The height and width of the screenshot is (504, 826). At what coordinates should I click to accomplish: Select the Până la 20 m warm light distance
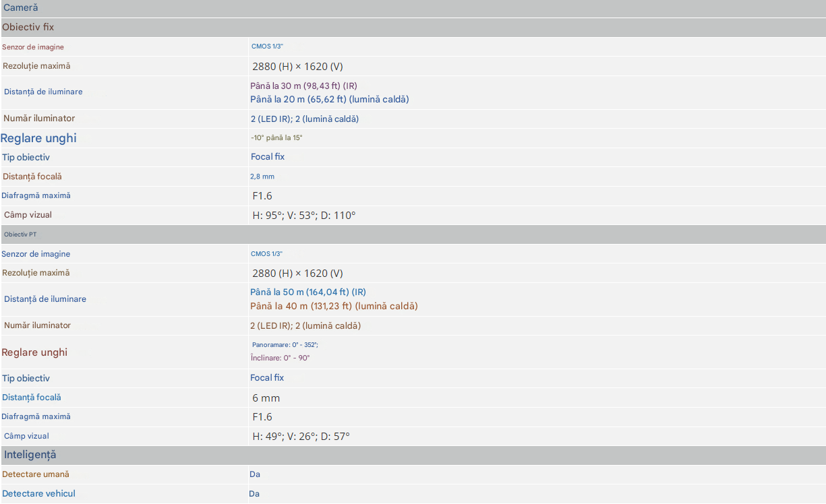[x=329, y=99]
